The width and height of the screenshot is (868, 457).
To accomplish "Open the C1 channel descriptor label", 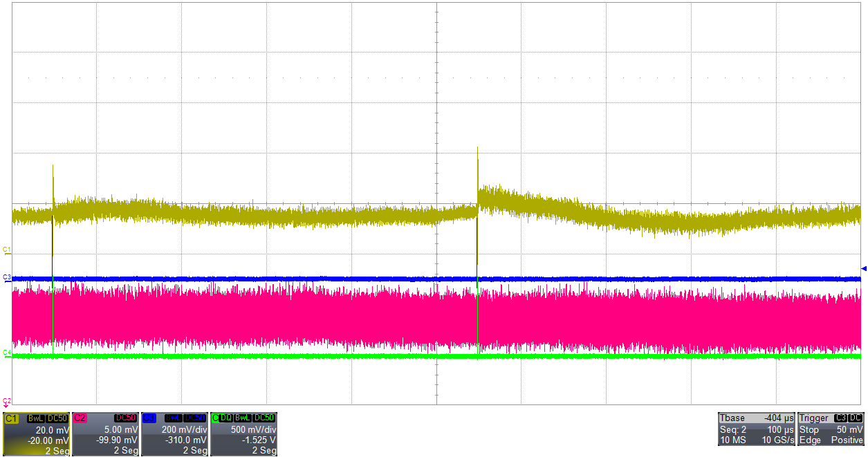I will (x=11, y=418).
